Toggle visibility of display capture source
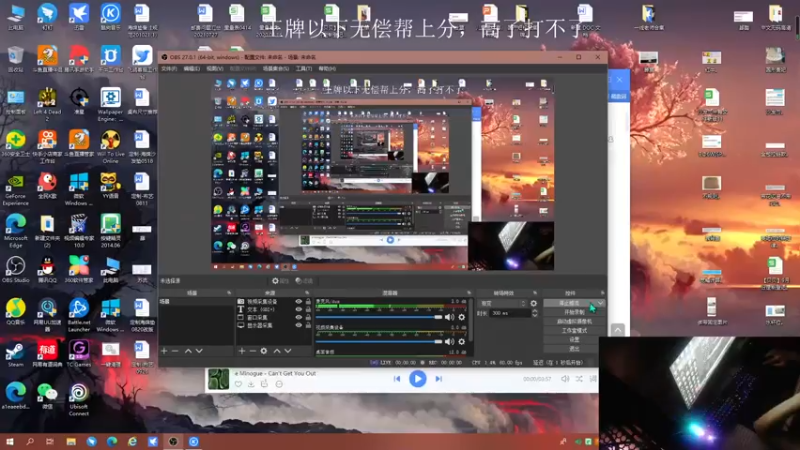Viewport: 800px width, 450px height. pyautogui.click(x=298, y=325)
